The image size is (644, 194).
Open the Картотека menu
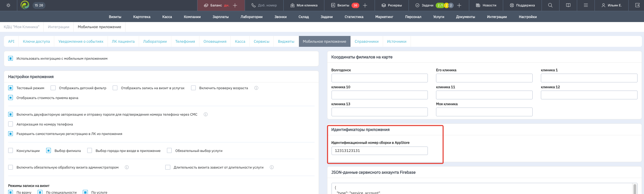point(142,17)
